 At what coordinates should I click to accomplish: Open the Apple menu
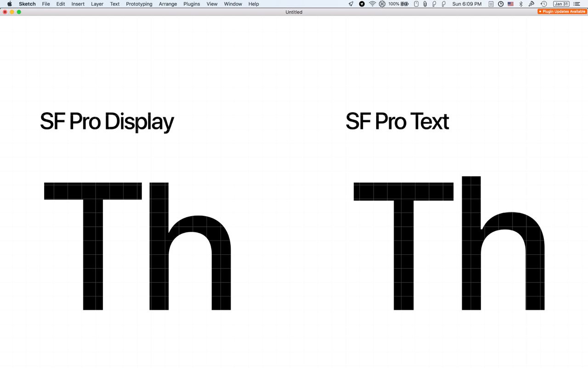10,4
